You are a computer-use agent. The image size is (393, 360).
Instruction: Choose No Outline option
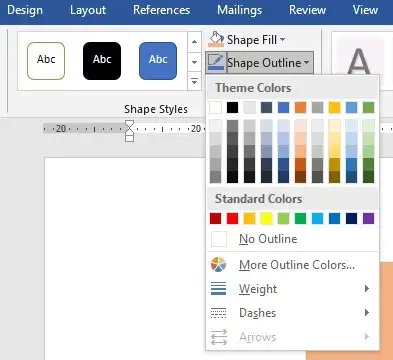293,239
